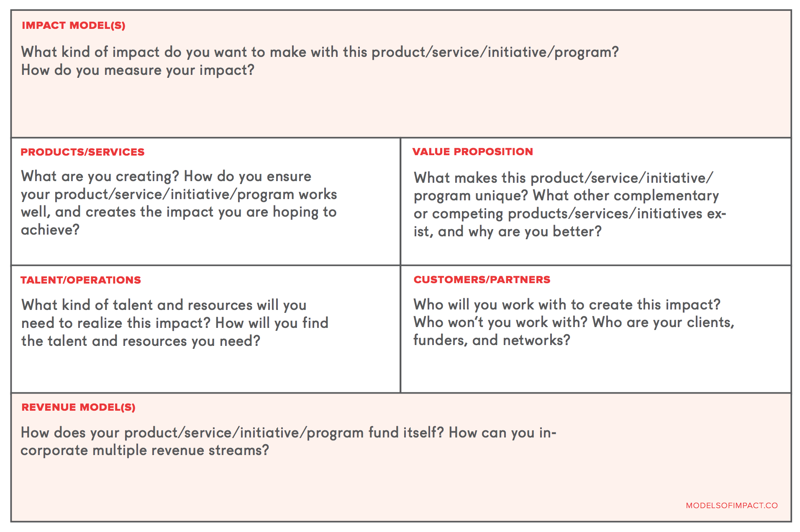Image resolution: width=800 pixels, height=532 pixels.
Task: Click the 'What makes this product' question text
Action: pos(570,205)
